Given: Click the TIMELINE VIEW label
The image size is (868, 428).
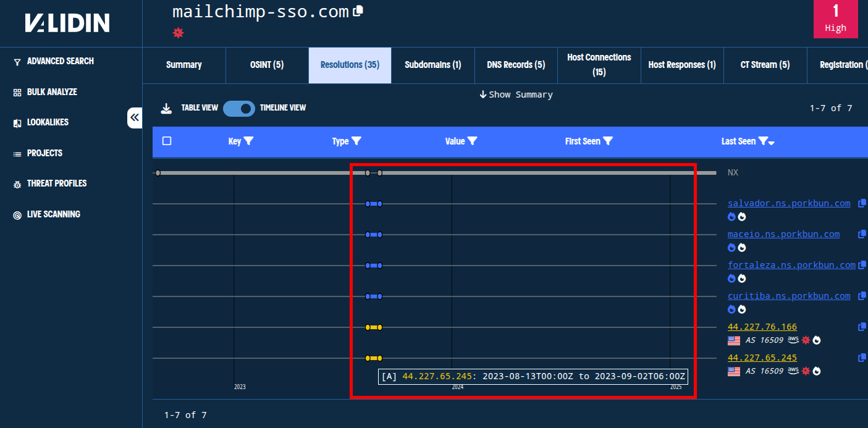Looking at the screenshot, I should [x=283, y=108].
